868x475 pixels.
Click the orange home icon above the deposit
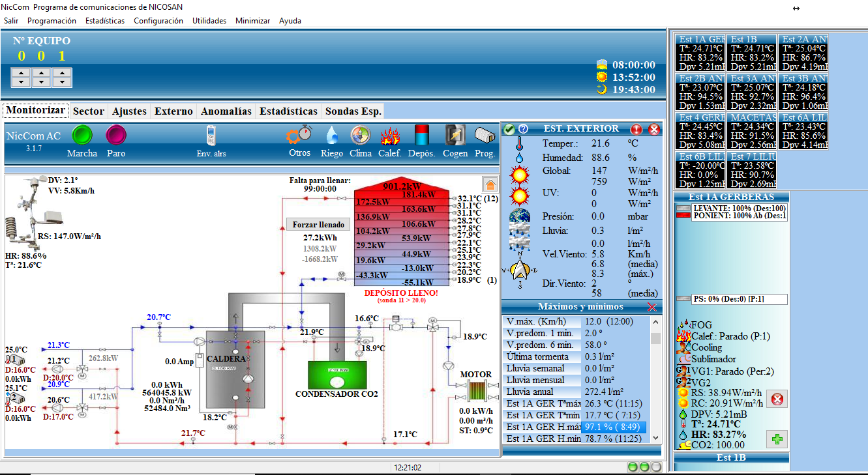490,184
